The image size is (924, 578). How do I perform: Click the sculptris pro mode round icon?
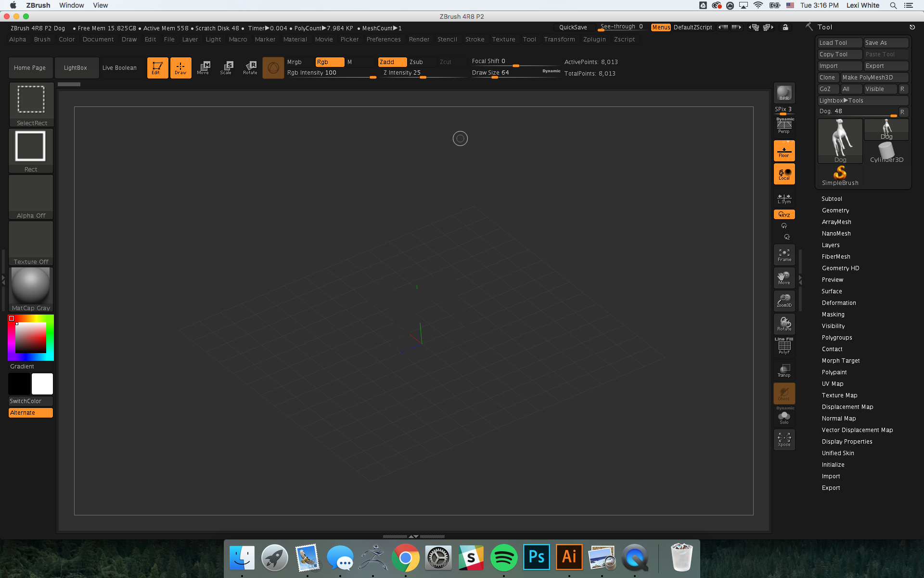273,68
